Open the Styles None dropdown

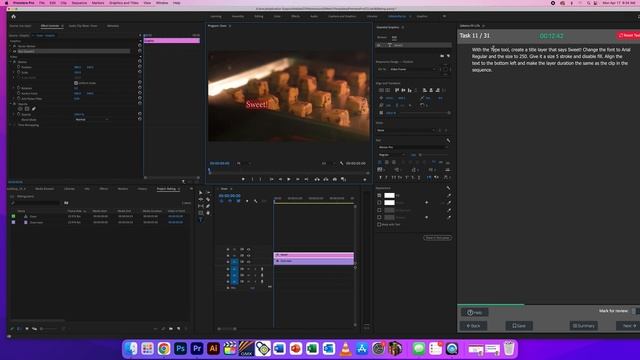click(406, 130)
